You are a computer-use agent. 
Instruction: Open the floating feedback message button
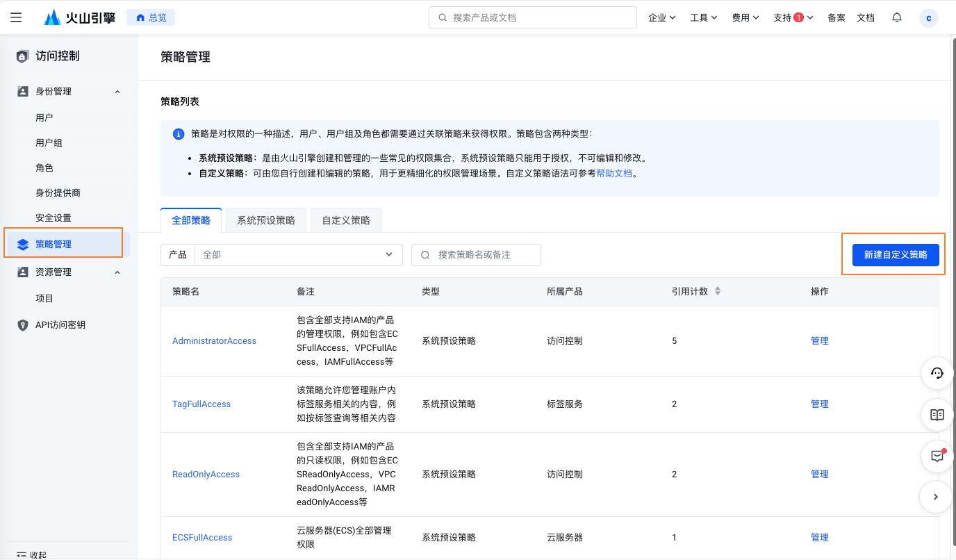click(937, 456)
